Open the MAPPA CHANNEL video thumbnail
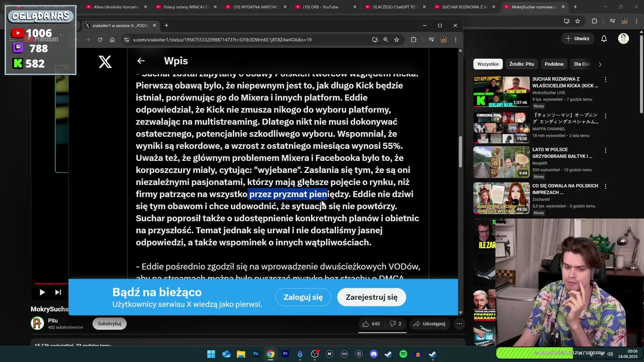 coord(501,127)
